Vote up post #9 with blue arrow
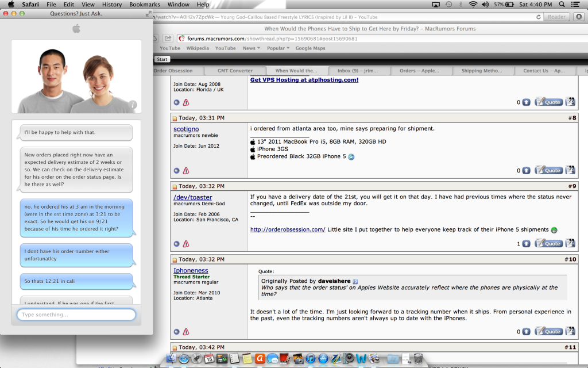The width and height of the screenshot is (588, 368). (527, 244)
